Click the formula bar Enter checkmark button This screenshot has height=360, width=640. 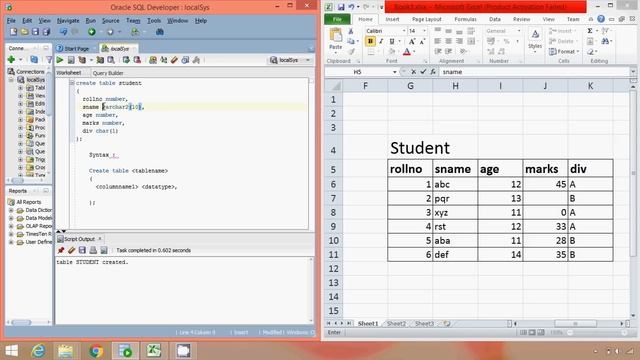[x=423, y=72]
